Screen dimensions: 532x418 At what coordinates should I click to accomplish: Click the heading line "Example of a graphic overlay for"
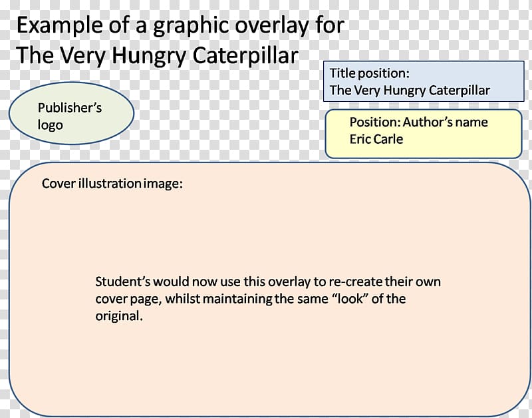click(180, 25)
